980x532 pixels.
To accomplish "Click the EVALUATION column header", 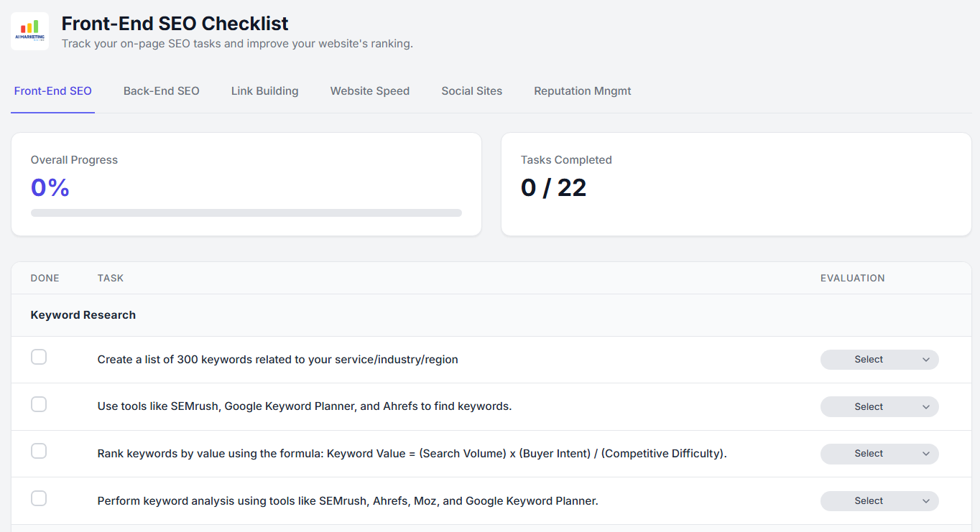I will [x=852, y=278].
